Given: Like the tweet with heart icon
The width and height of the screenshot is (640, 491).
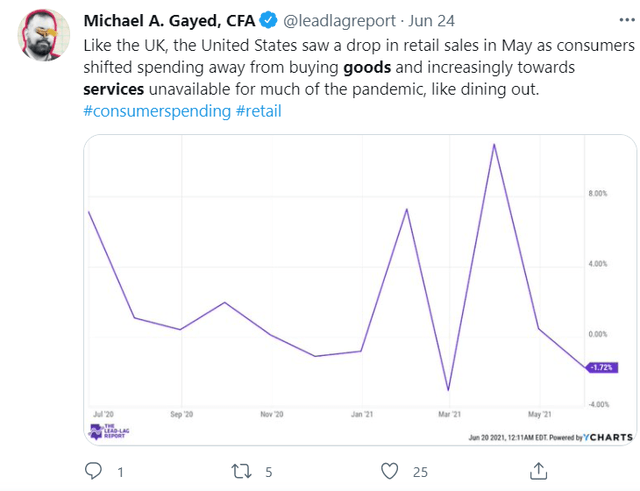Looking at the screenshot, I should point(389,471).
